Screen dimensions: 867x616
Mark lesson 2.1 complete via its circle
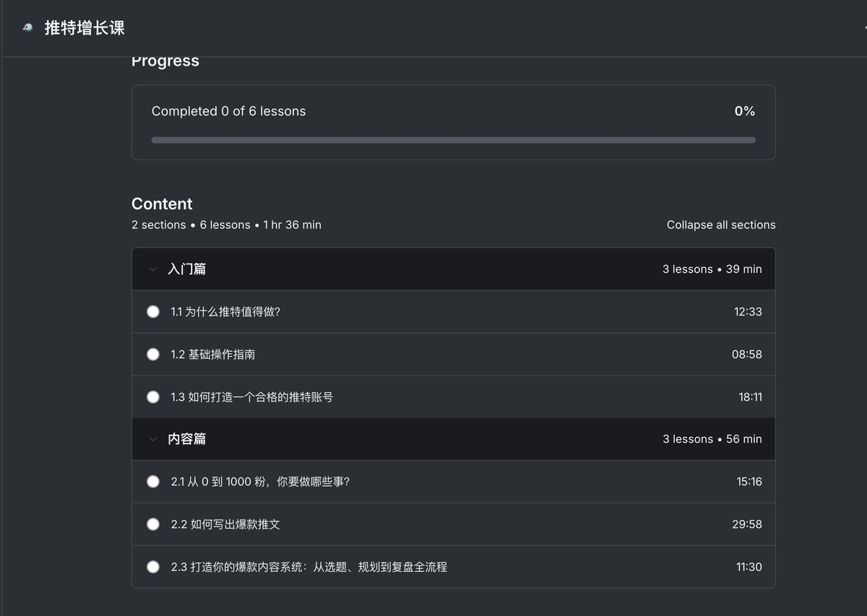pos(153,482)
